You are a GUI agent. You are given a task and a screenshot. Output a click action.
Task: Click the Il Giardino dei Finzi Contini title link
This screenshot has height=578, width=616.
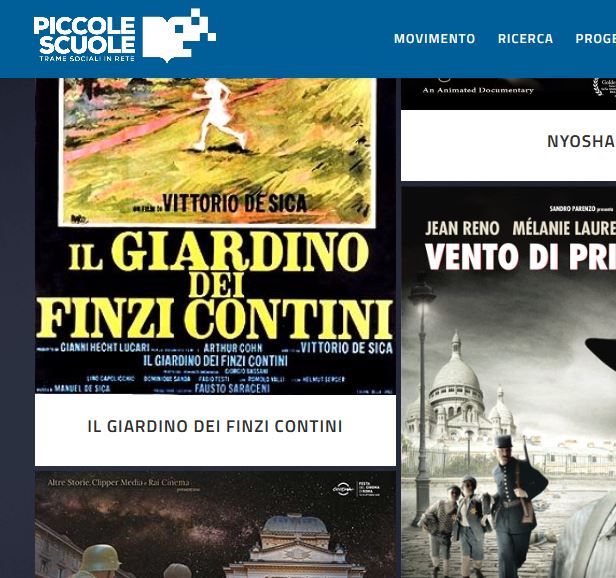[215, 426]
